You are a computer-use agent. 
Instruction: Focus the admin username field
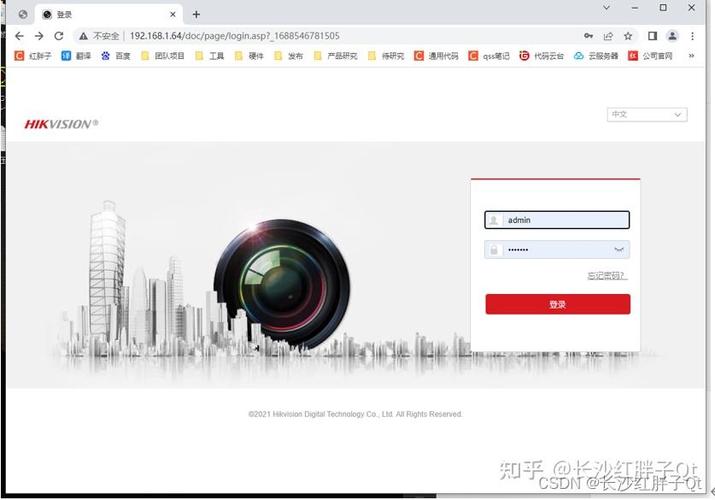click(557, 220)
